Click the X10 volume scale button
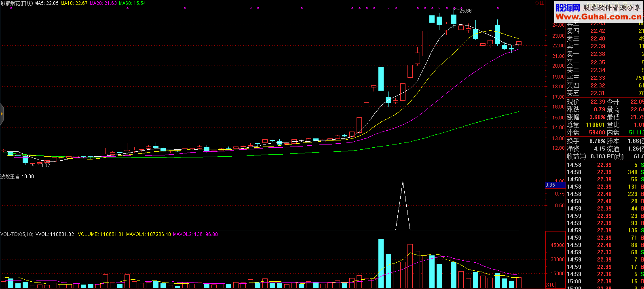 click(550, 285)
